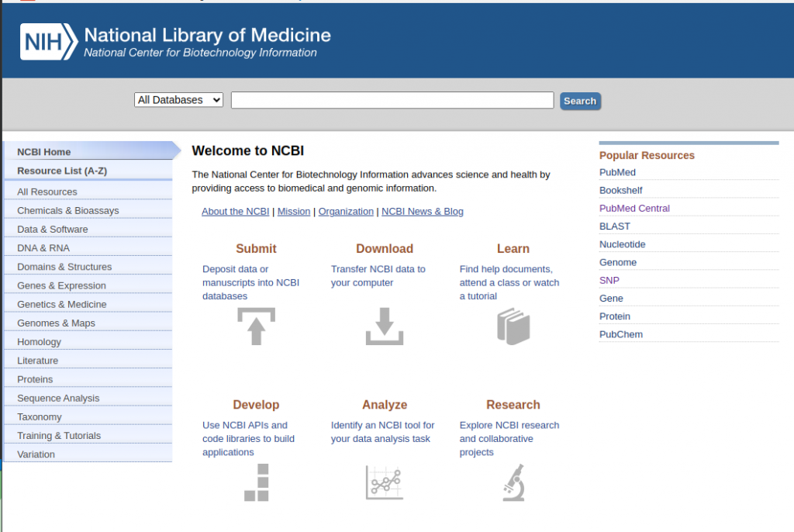Click the Analyze heading
The width and height of the screenshot is (794, 532).
[385, 404]
